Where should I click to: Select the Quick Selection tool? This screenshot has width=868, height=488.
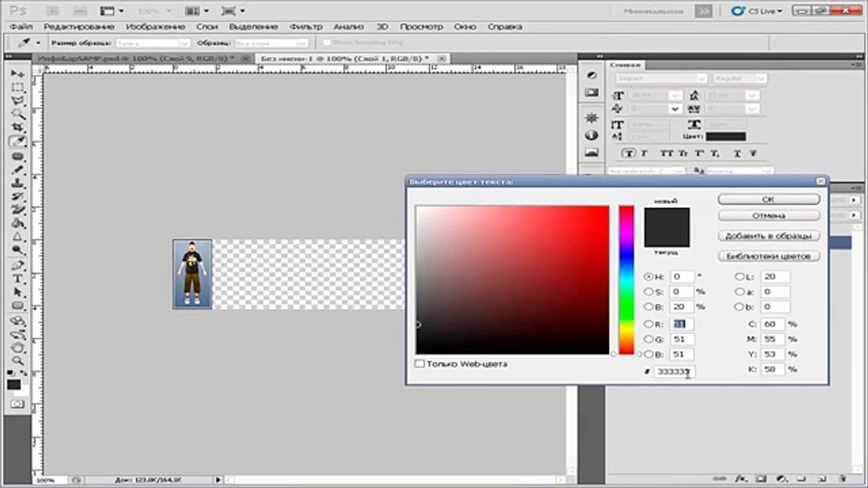(x=18, y=114)
